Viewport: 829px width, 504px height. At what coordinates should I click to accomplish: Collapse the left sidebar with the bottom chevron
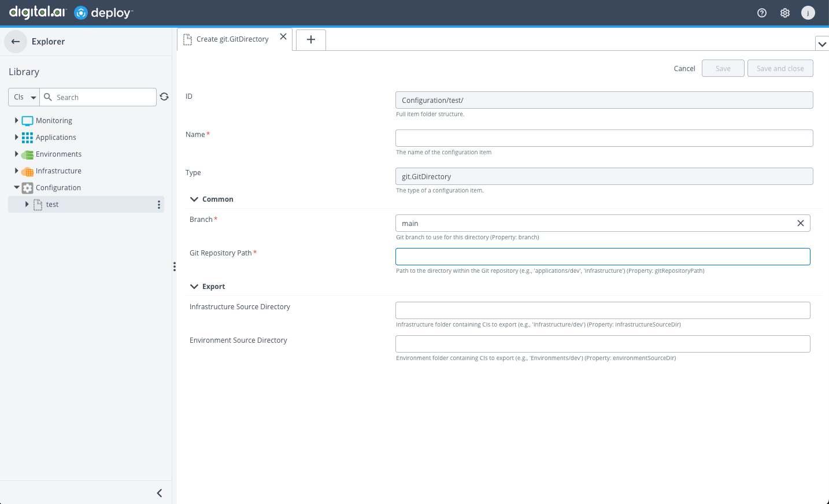(159, 493)
